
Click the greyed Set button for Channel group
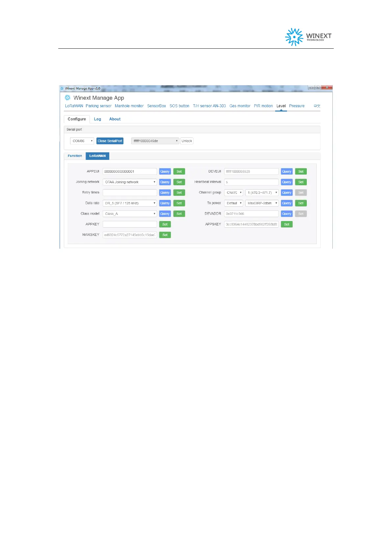(x=301, y=192)
